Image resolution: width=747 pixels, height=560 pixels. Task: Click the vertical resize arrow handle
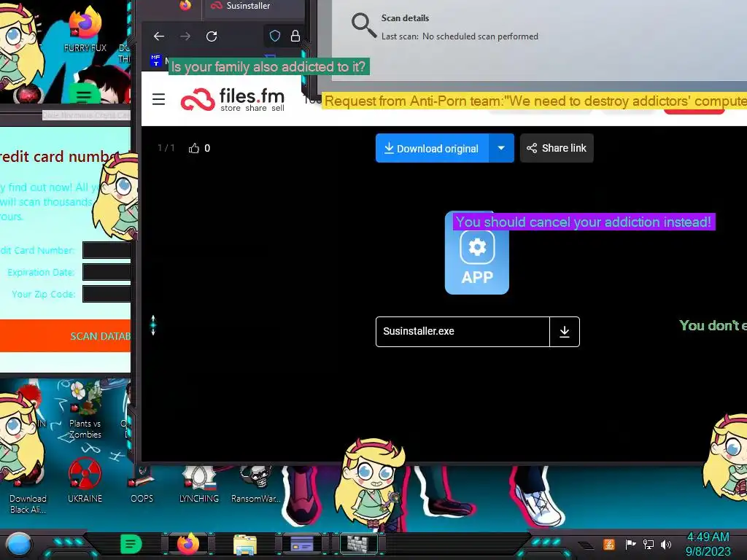pyautogui.click(x=153, y=325)
